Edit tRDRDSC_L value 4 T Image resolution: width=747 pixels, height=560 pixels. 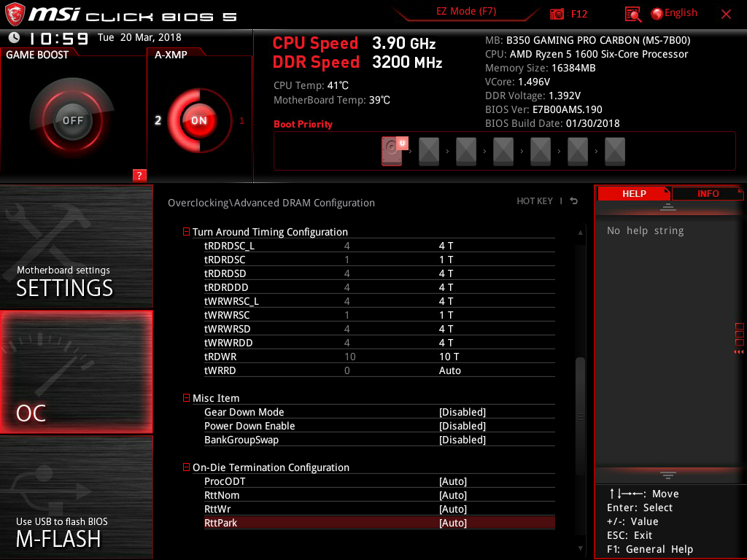446,246
